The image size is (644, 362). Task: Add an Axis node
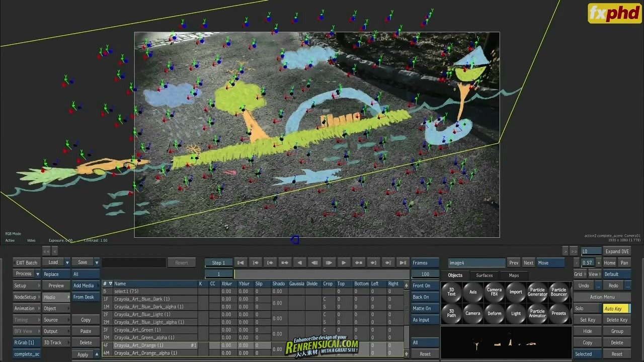[x=473, y=292]
